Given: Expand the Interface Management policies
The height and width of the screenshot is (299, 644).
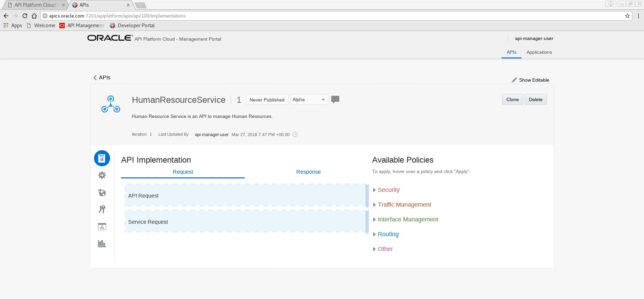Looking at the screenshot, I should tap(407, 219).
